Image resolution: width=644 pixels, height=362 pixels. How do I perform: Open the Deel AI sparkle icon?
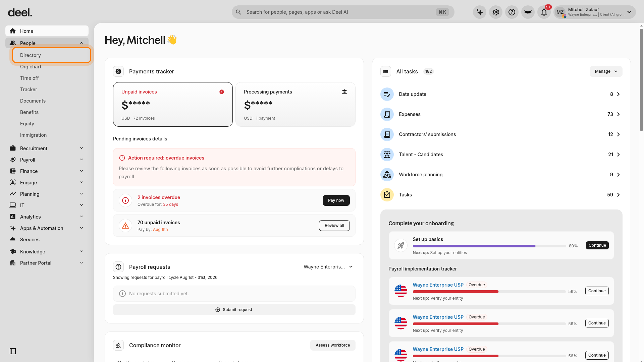point(480,12)
